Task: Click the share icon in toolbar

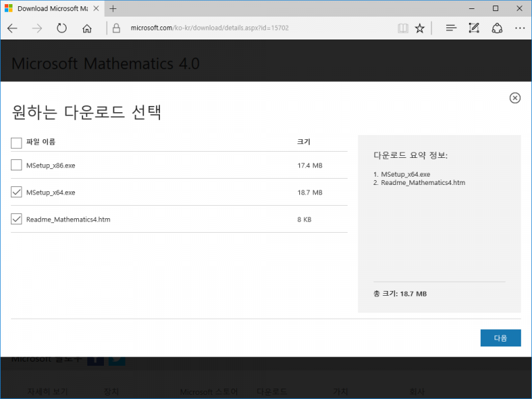Action: click(497, 28)
